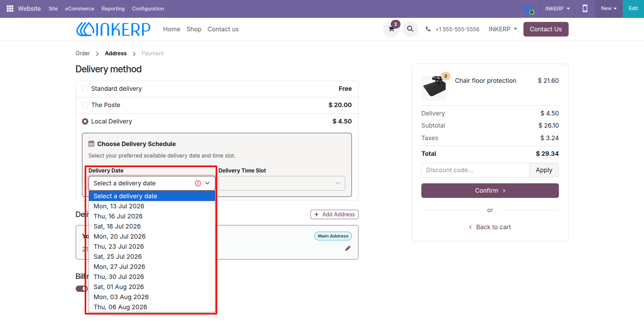Choose Thu, 23 Jul 2026 delivery date
Image resolution: width=644 pixels, height=336 pixels.
point(152,247)
